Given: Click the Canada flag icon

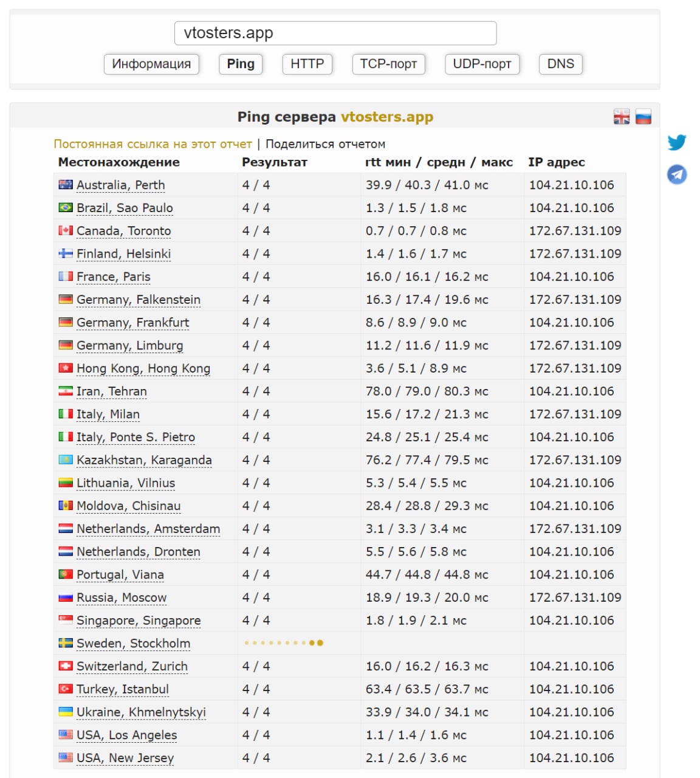Looking at the screenshot, I should 66,231.
